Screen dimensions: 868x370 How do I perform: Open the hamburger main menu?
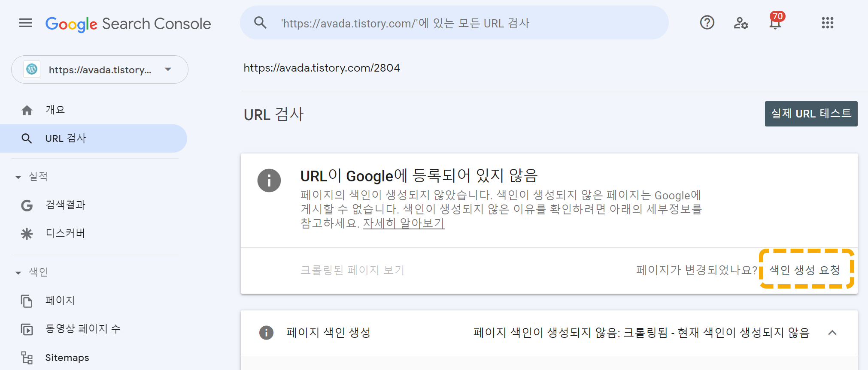(26, 23)
